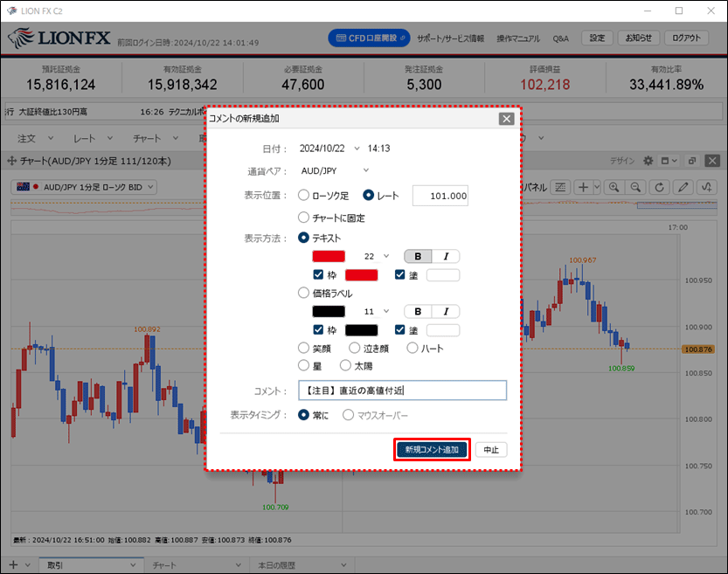This screenshot has width=728, height=574.
Task: Click the 新規コメント追加 button
Action: (x=432, y=450)
